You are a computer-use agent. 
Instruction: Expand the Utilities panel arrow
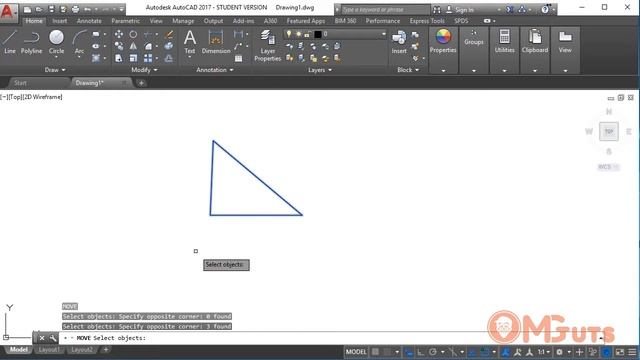pos(504,71)
